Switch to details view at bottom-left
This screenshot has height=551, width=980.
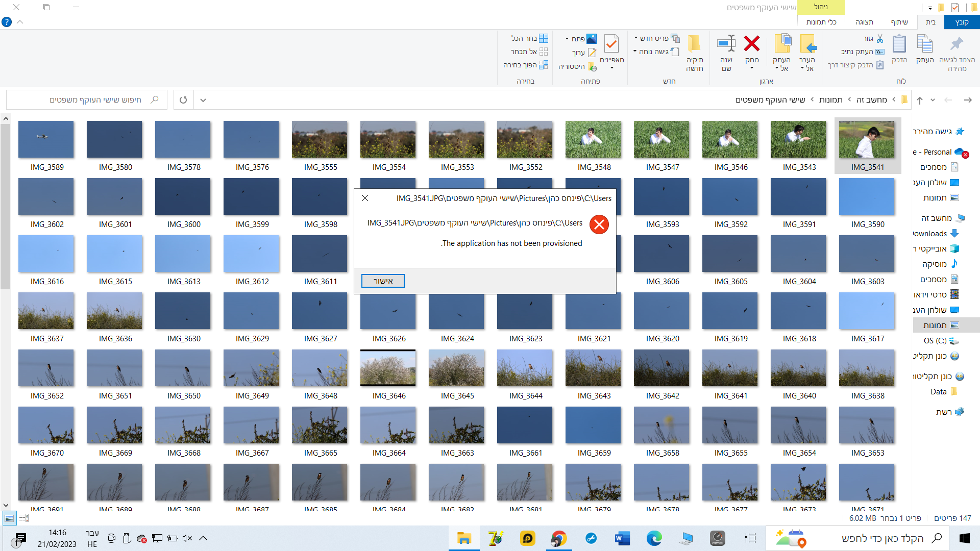click(23, 518)
